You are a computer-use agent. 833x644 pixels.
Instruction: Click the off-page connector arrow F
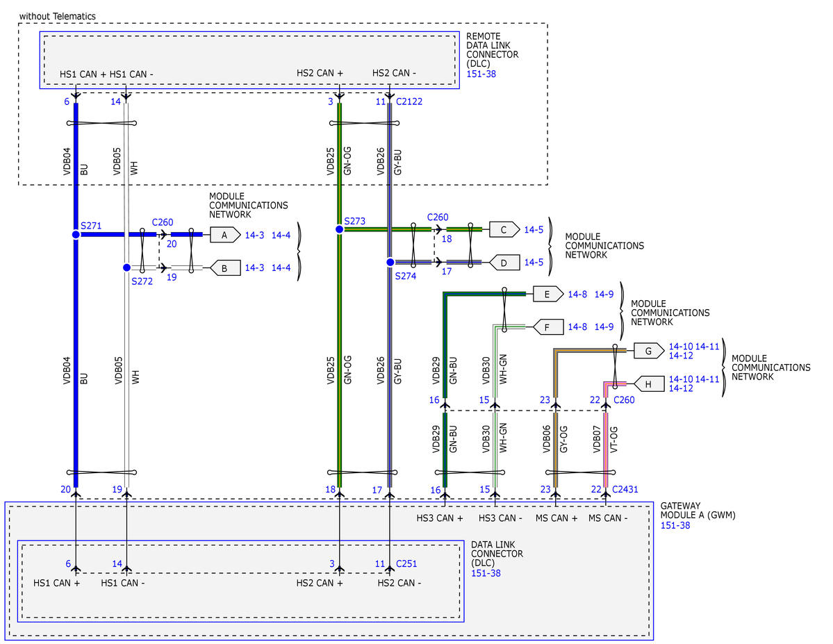pyautogui.click(x=547, y=326)
